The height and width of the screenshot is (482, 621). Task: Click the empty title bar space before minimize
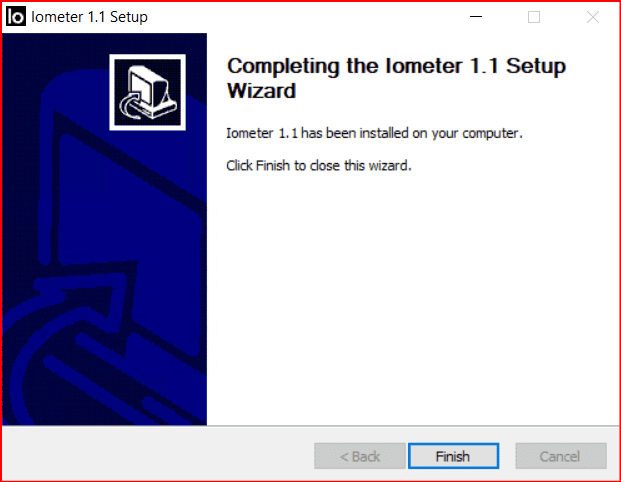click(305, 17)
